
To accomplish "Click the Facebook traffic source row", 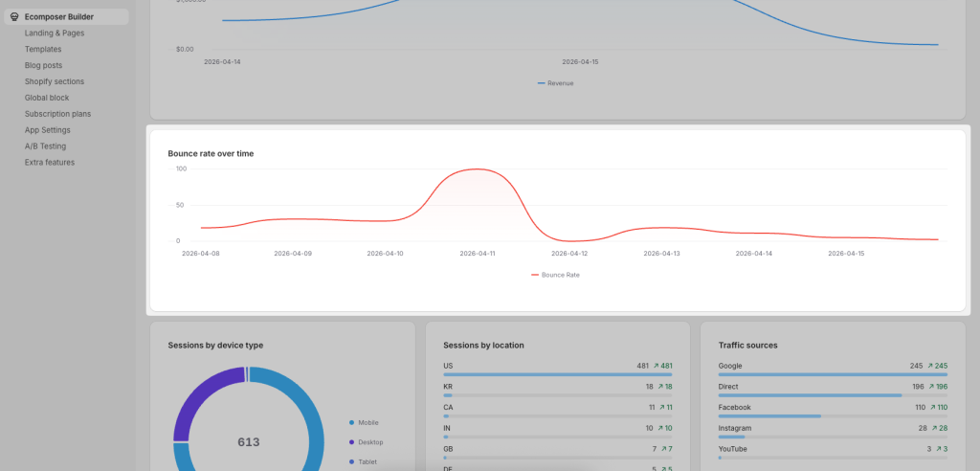I will tap(833, 407).
